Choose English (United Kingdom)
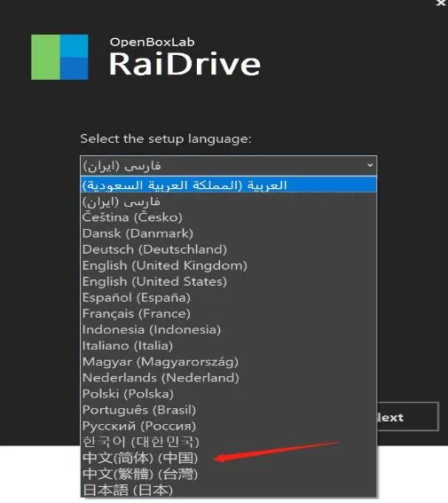 pos(229,265)
